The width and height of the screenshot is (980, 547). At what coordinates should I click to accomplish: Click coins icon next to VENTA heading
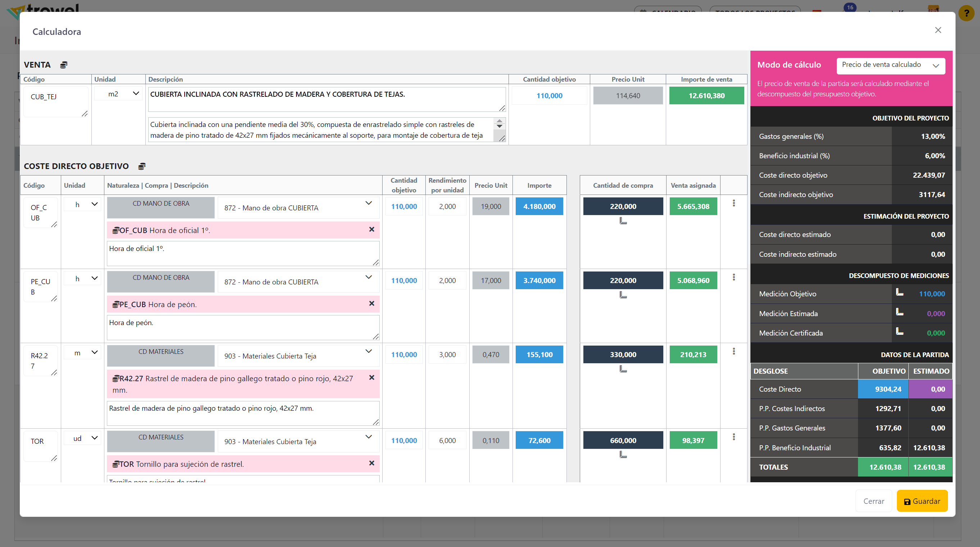click(64, 65)
